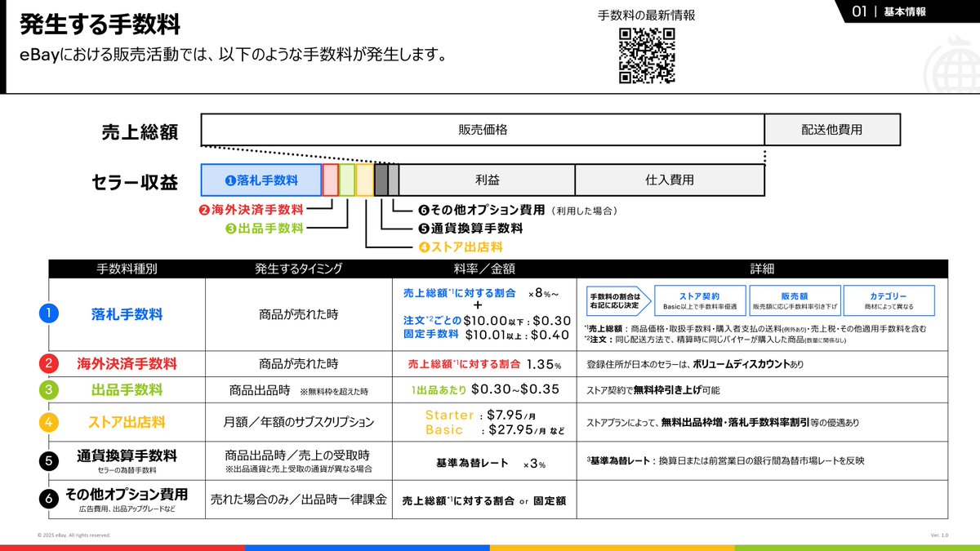Click the カテゴリー box in details
Screen dimensions: 980x551
click(889, 300)
